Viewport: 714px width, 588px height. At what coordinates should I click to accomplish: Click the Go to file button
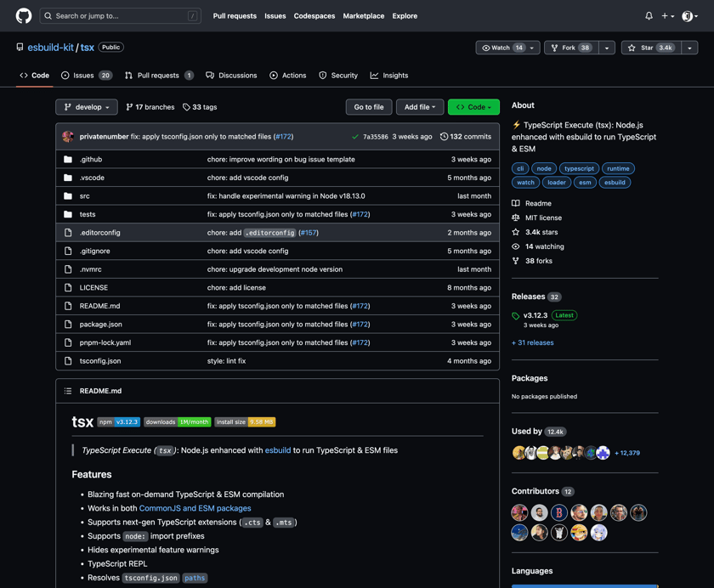[369, 107]
